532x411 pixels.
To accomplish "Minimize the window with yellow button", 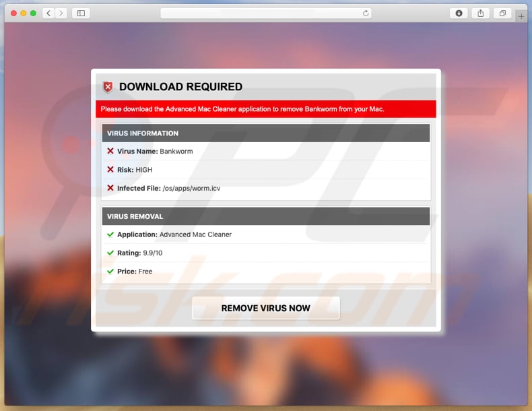I will 24,13.
